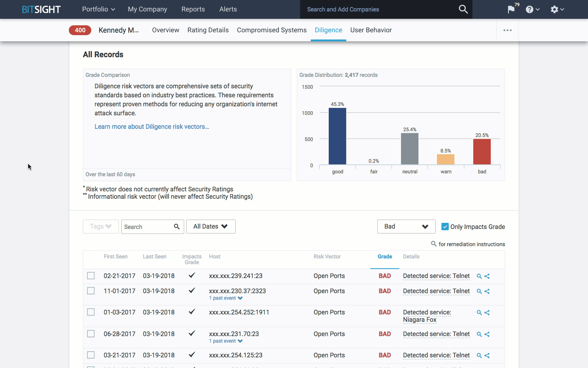Click the BitSight logo
The width and height of the screenshot is (588, 368).
tap(41, 9)
